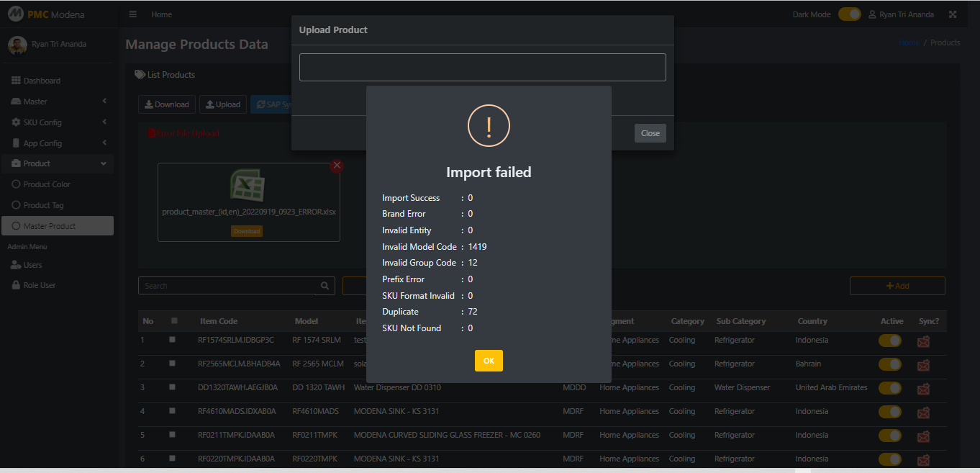Click the sync mail icon in row 1
This screenshot has width=980, height=473.
point(923,341)
